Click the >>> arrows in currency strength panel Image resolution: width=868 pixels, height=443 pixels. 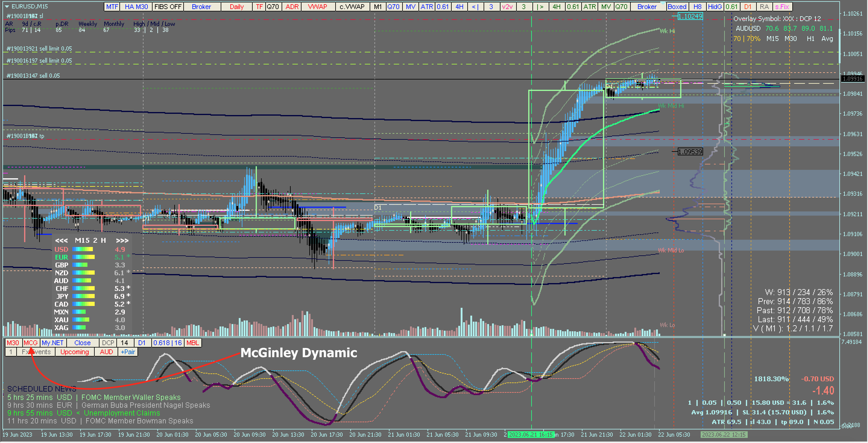tap(122, 240)
